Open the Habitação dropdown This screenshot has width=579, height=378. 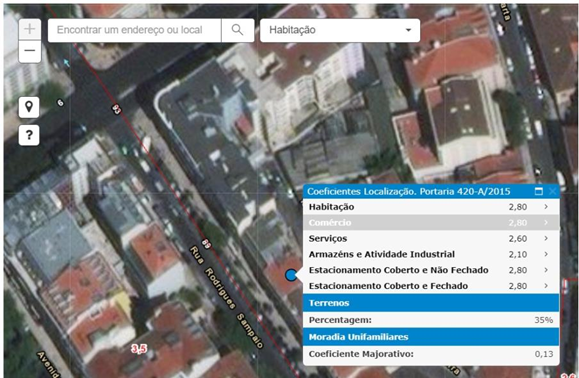coord(340,30)
